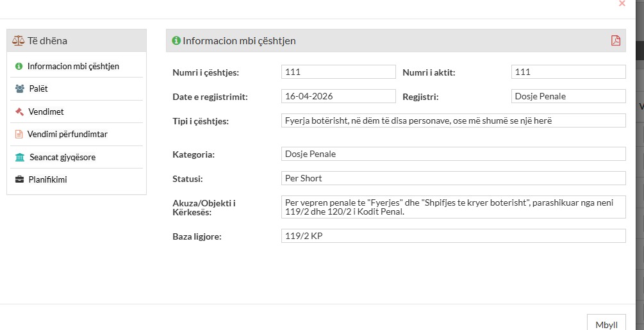Click the Baza ligjore field

(x=453, y=236)
